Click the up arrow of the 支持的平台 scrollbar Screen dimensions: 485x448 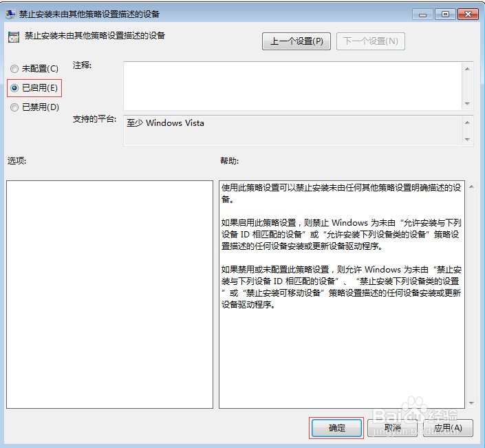click(467, 122)
